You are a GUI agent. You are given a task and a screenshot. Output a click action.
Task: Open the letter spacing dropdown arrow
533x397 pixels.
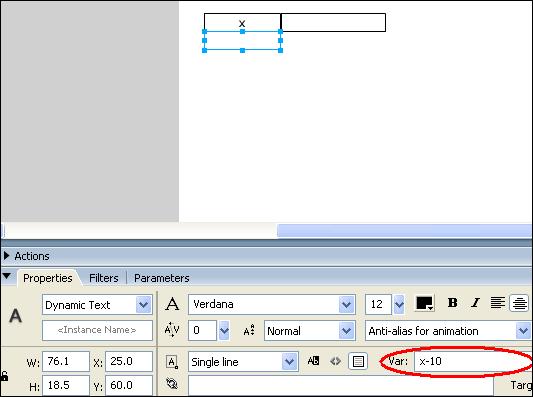click(224, 330)
